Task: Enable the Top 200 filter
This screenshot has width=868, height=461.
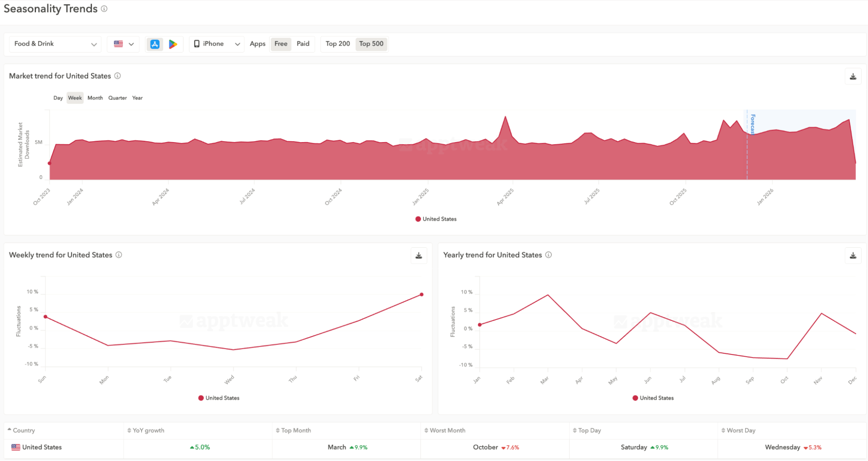Action: tap(337, 44)
